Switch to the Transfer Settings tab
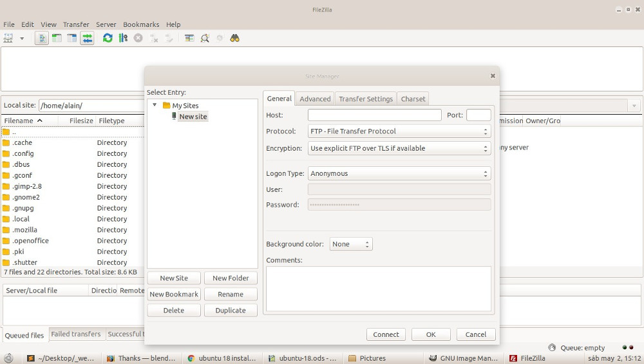Image resolution: width=644 pixels, height=364 pixels. point(365,99)
